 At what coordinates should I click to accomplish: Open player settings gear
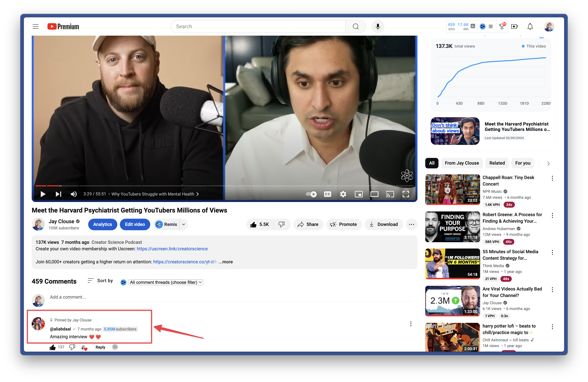[x=343, y=194]
